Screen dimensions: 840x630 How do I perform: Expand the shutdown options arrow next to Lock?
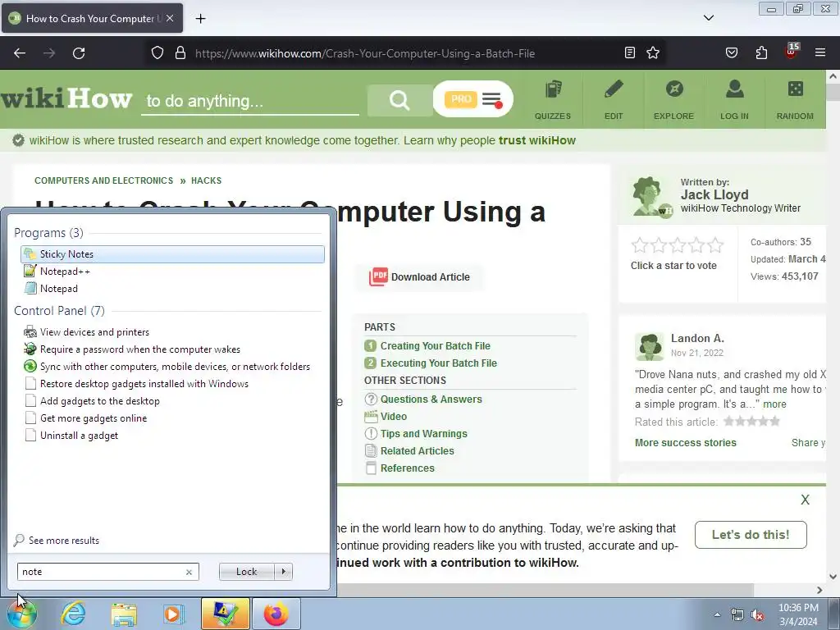pos(283,572)
